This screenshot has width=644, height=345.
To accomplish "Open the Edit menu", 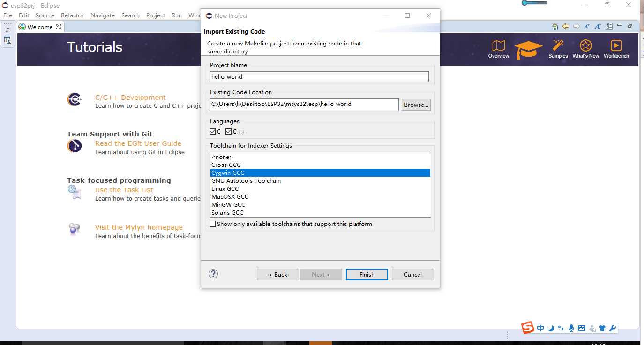I will (x=24, y=15).
